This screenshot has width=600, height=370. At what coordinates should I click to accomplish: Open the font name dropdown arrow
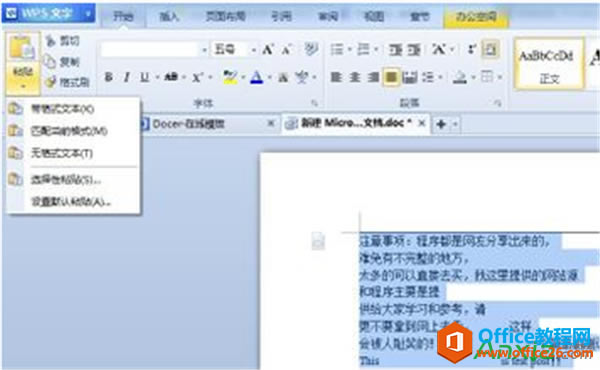pyautogui.click(x=204, y=50)
